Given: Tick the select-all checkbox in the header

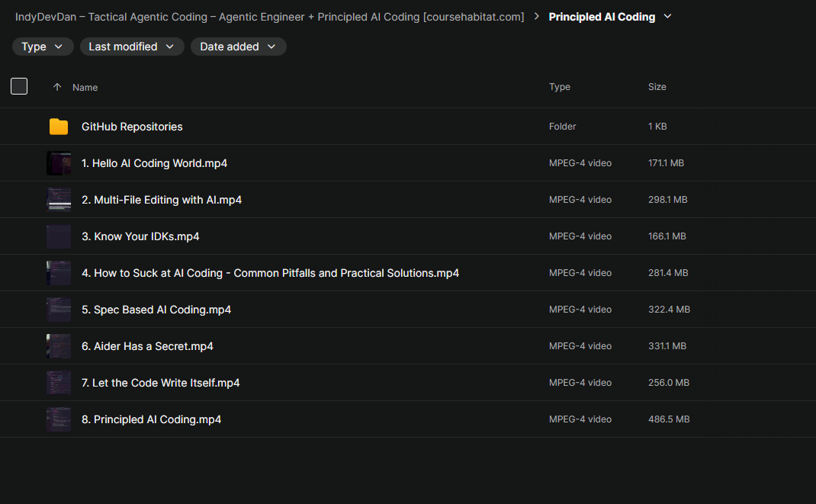Looking at the screenshot, I should [x=19, y=86].
